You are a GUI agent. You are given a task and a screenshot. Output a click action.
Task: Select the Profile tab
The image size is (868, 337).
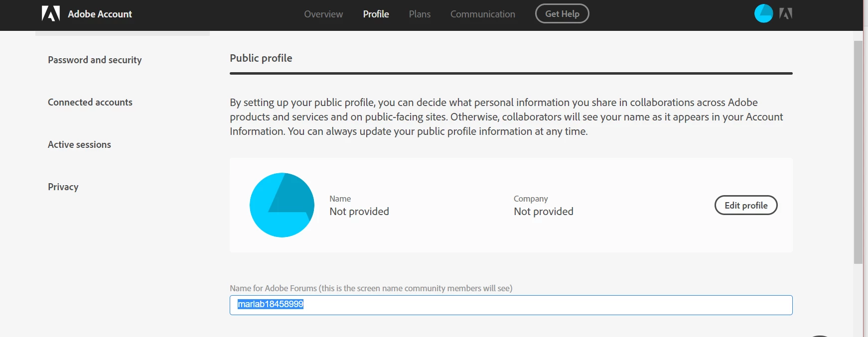376,14
